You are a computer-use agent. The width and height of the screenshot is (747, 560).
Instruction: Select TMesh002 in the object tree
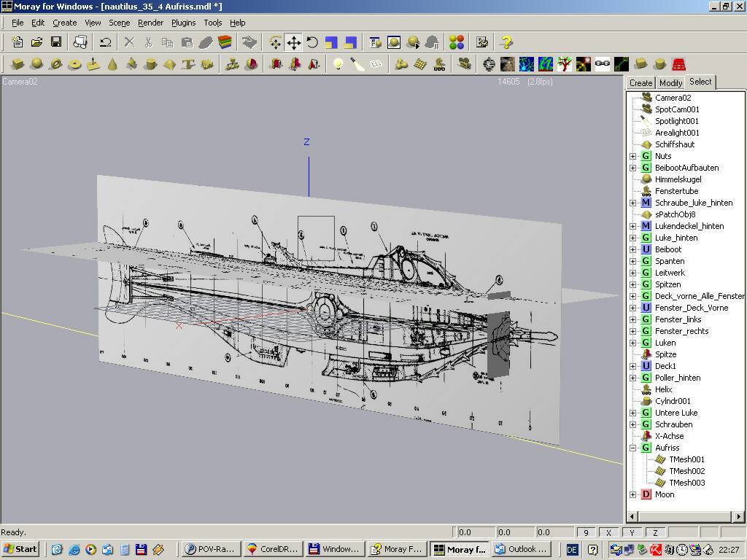point(686,471)
